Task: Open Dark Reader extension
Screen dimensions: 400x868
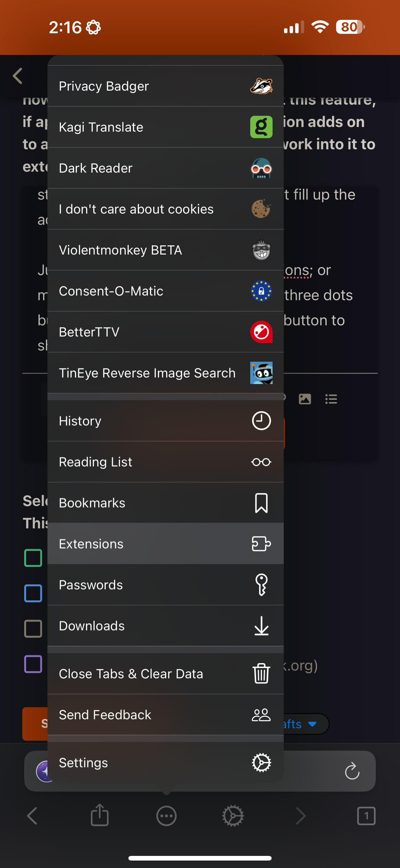Action: [261, 168]
